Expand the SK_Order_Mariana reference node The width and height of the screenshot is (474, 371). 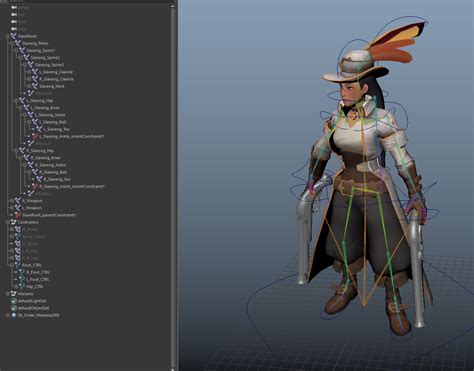point(7,315)
